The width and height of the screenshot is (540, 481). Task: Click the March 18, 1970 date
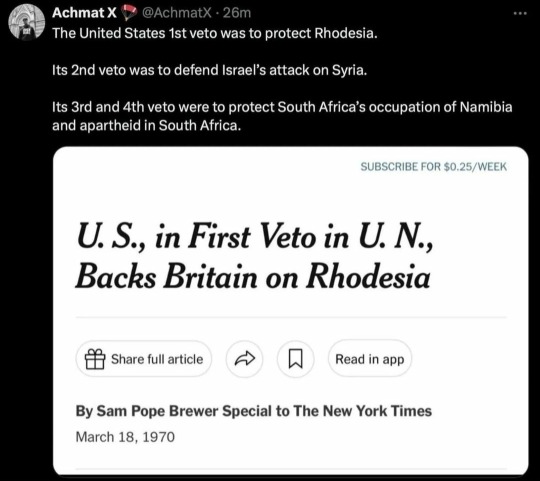pos(125,437)
